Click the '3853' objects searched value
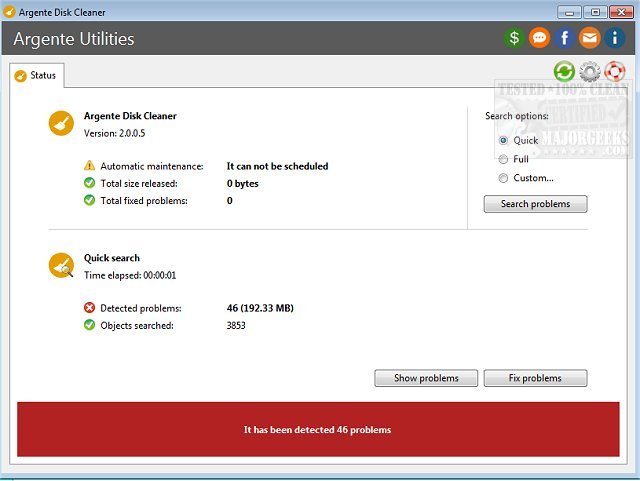The image size is (640, 481). [236, 325]
